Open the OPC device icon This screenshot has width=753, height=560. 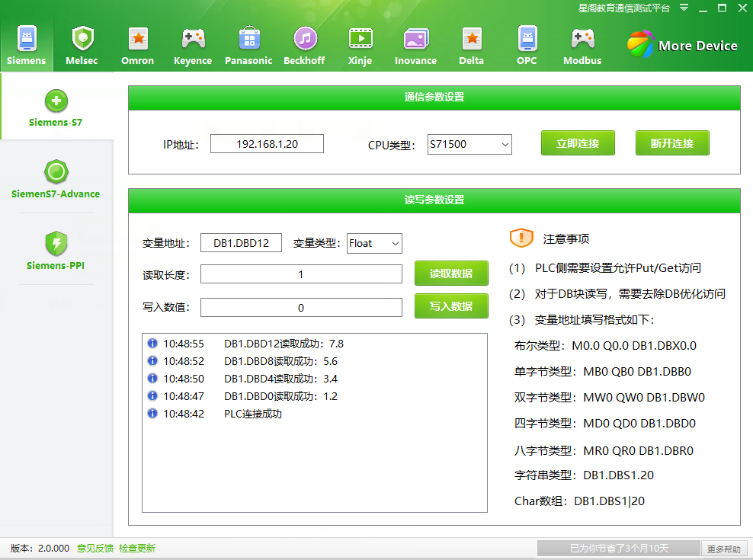pyautogui.click(x=527, y=38)
